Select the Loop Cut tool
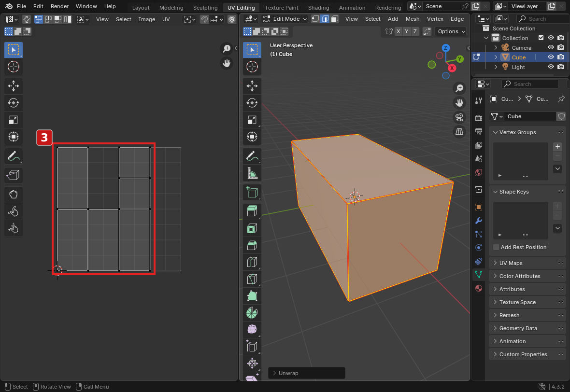This screenshot has height=392, width=570. (252, 262)
